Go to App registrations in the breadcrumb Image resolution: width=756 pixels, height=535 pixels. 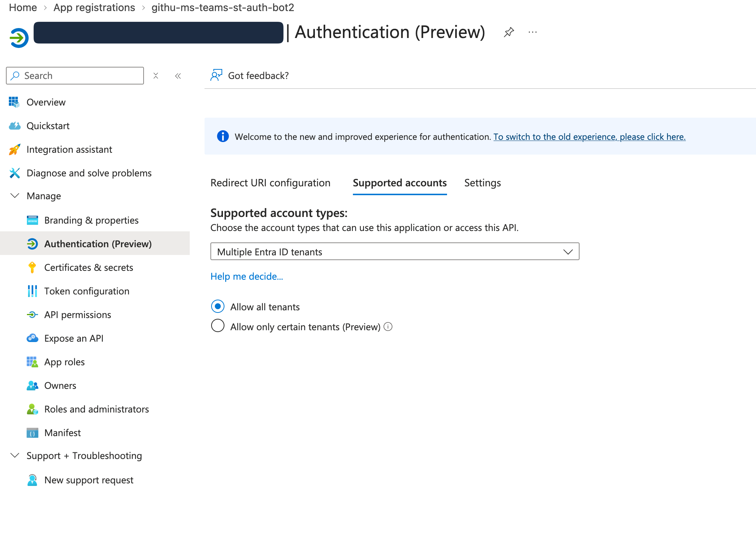coord(94,7)
